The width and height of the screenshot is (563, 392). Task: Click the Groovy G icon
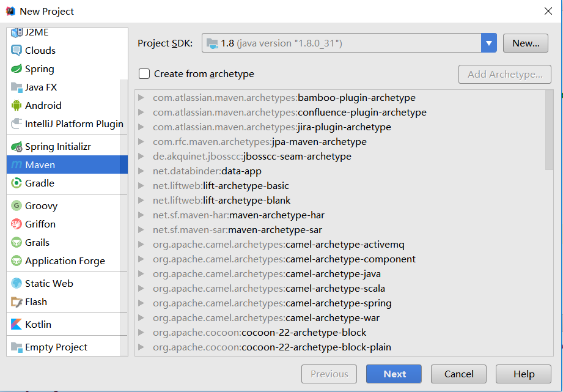click(x=17, y=206)
